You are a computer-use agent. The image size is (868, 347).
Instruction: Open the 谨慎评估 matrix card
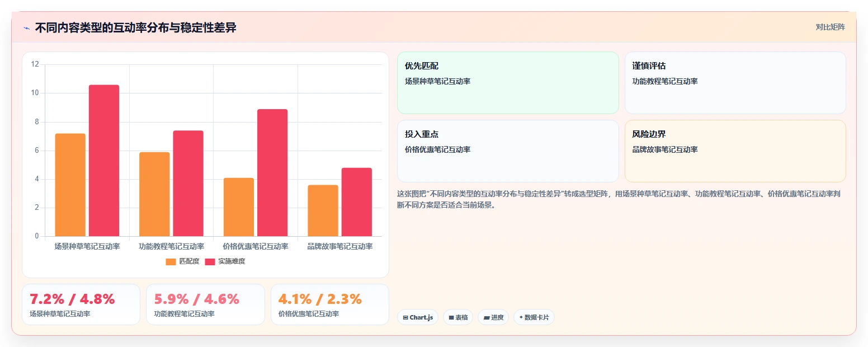[735, 83]
